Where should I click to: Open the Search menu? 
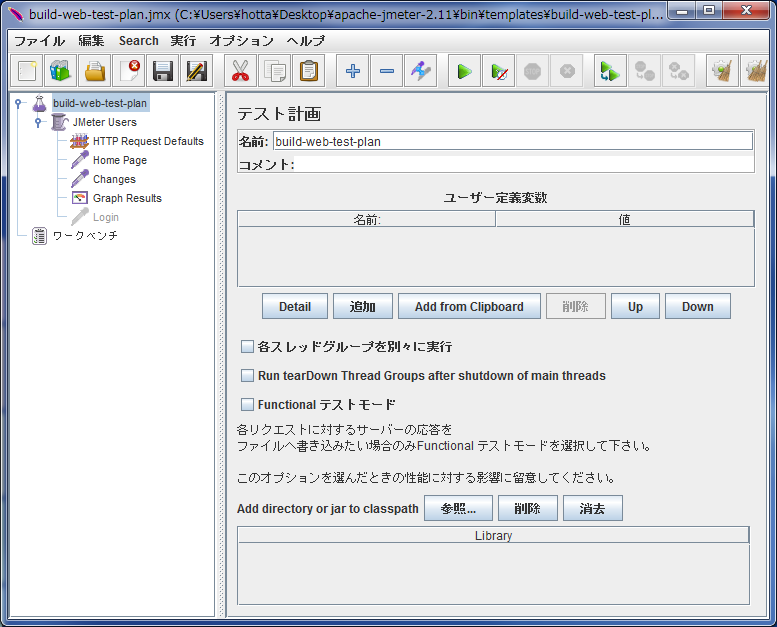point(139,41)
